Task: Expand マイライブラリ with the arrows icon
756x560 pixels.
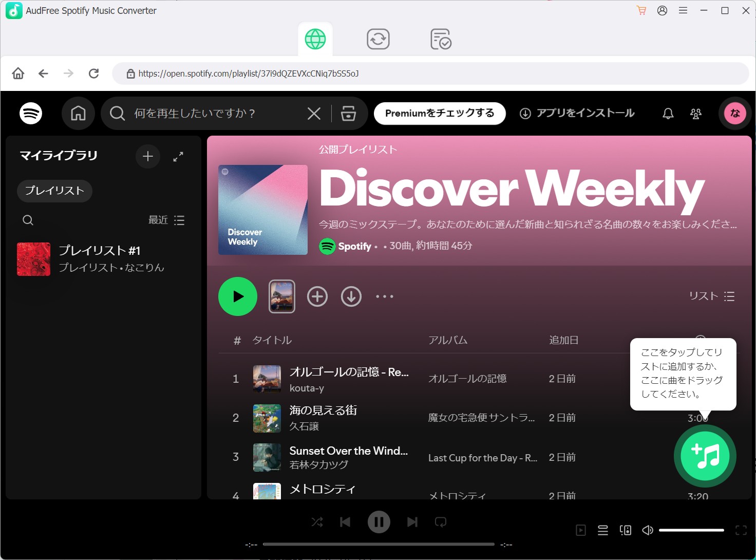Action: click(178, 157)
